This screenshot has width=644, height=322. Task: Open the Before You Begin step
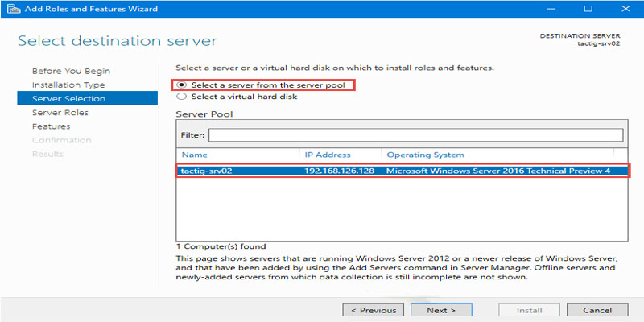pos(71,71)
